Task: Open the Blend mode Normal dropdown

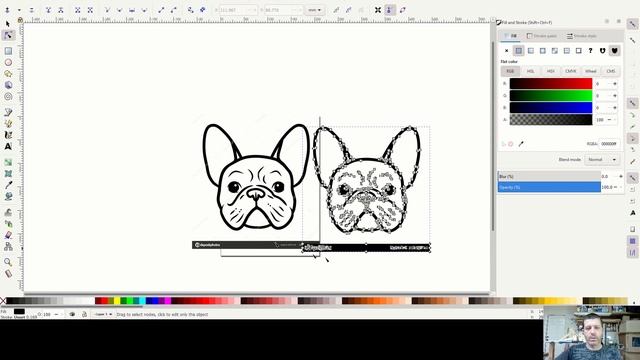Action: (x=602, y=160)
